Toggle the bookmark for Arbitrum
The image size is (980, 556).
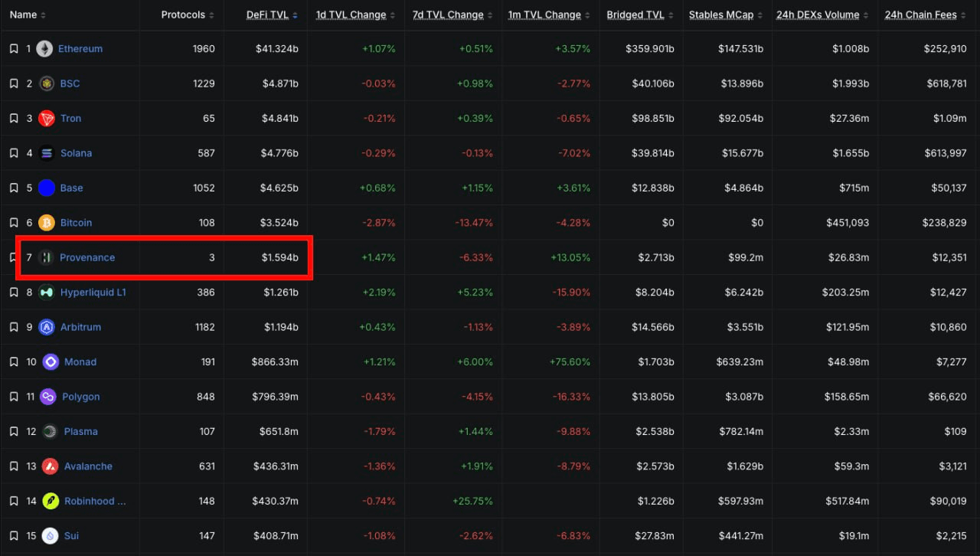coord(14,327)
